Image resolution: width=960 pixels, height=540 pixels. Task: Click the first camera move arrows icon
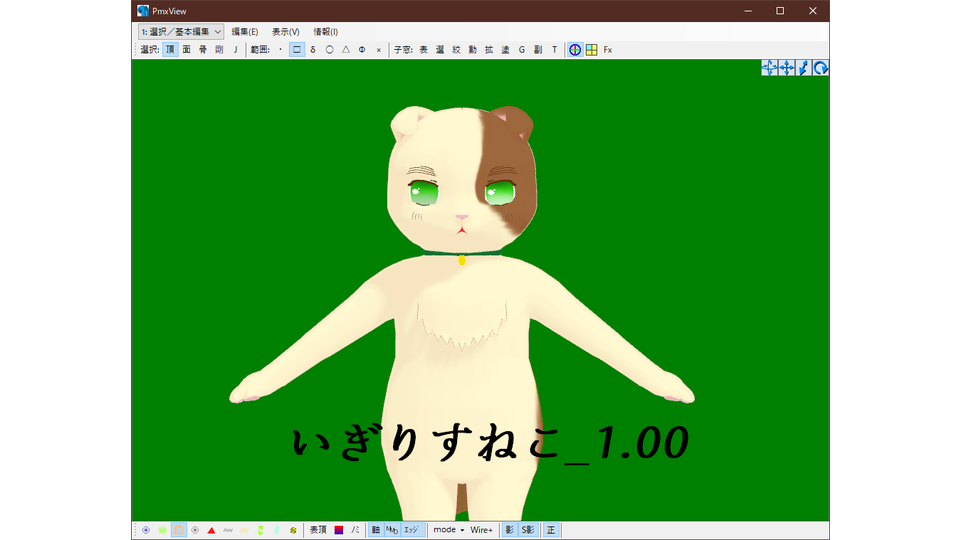tap(770, 68)
